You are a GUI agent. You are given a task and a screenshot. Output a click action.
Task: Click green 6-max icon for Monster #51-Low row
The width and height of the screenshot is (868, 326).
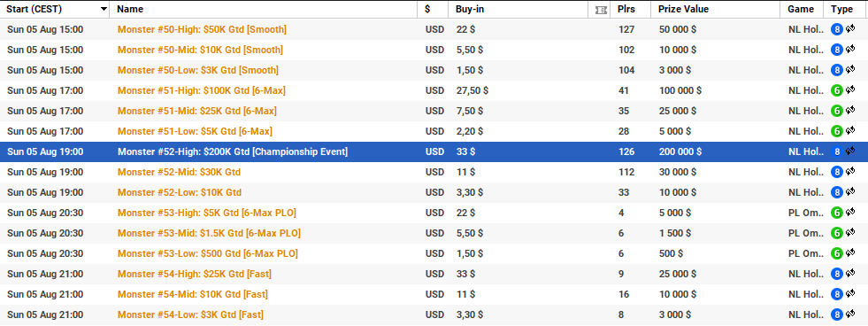[836, 131]
